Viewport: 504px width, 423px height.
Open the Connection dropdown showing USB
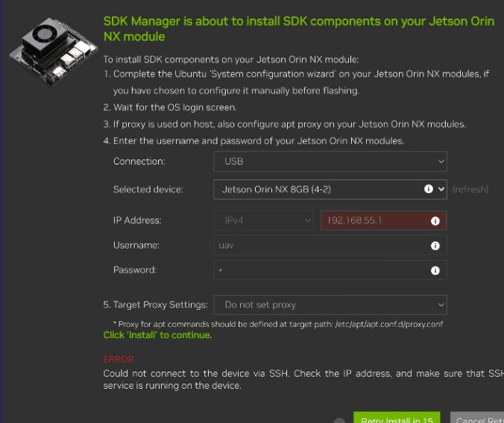[330, 162]
